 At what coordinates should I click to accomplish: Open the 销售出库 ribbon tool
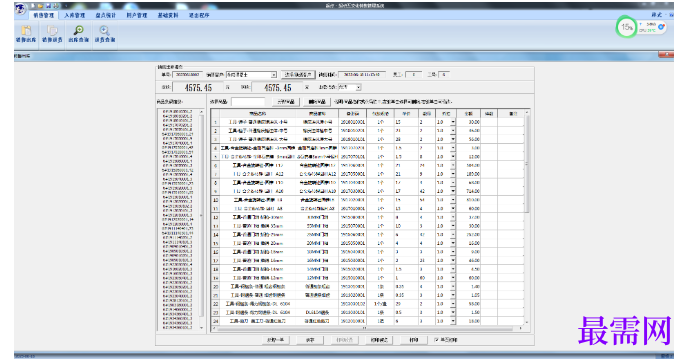tap(26, 34)
